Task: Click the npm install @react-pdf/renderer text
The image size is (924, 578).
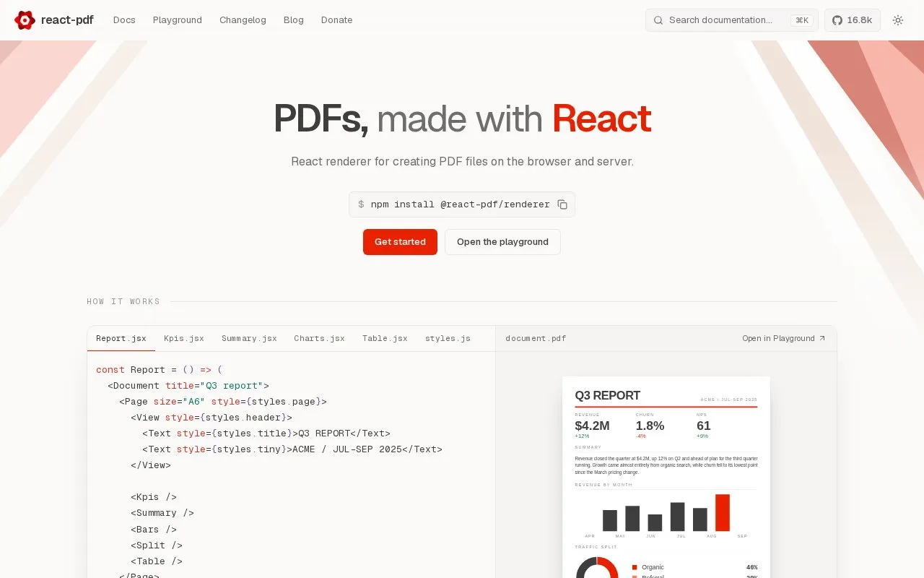Action: pos(460,204)
